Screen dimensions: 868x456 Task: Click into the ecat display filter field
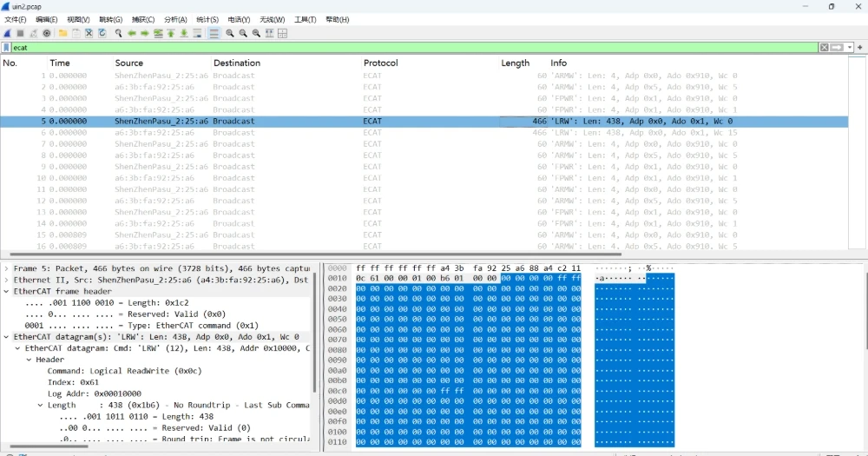click(415, 48)
